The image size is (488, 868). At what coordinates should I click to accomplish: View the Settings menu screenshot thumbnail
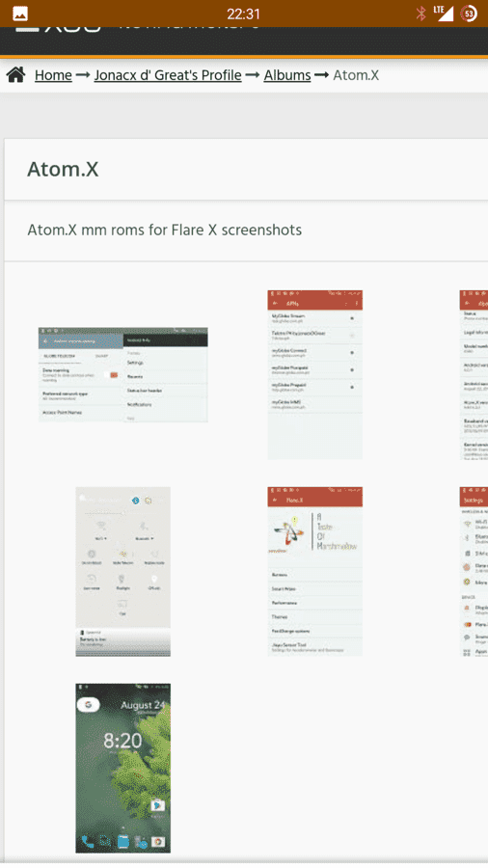click(474, 571)
